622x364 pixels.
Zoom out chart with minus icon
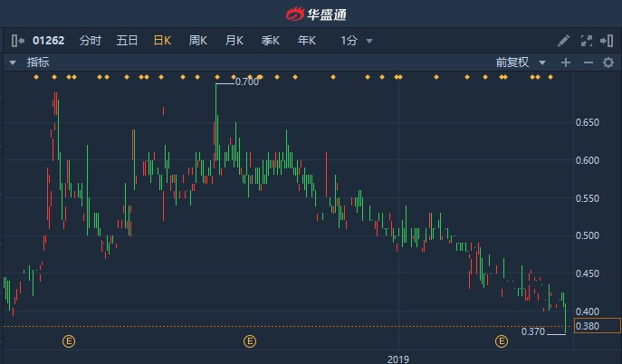pyautogui.click(x=587, y=62)
